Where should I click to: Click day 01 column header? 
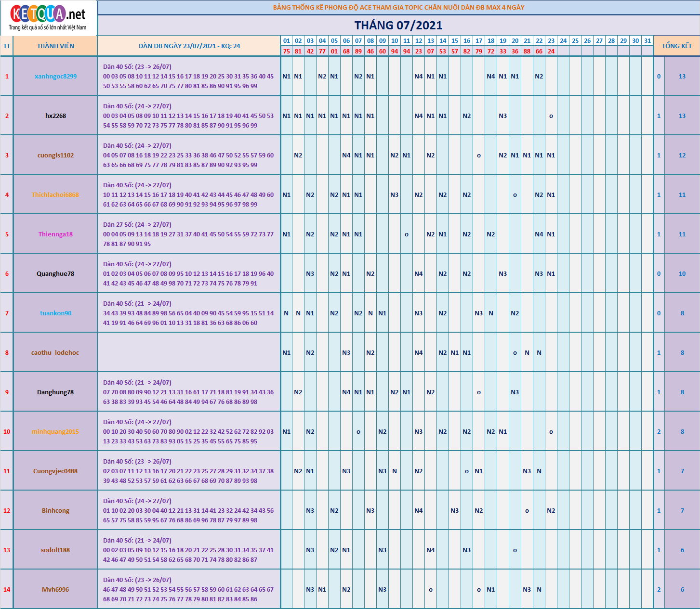click(x=287, y=40)
